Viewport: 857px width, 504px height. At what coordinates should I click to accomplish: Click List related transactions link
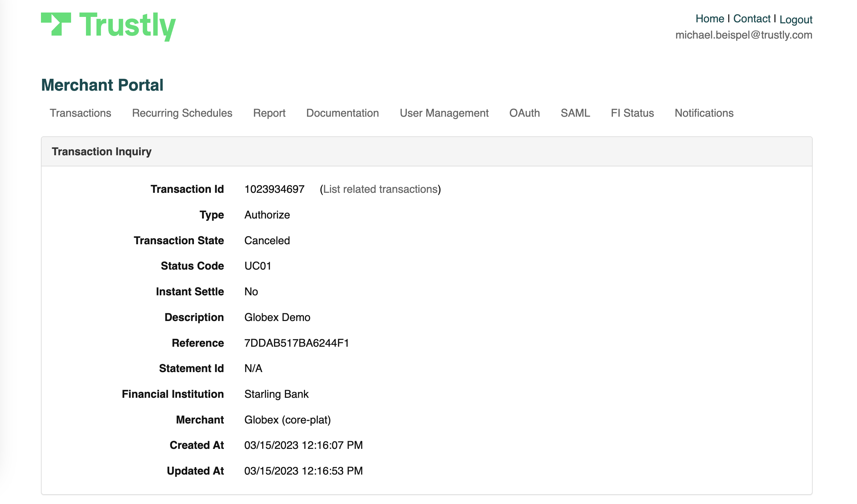pos(380,189)
